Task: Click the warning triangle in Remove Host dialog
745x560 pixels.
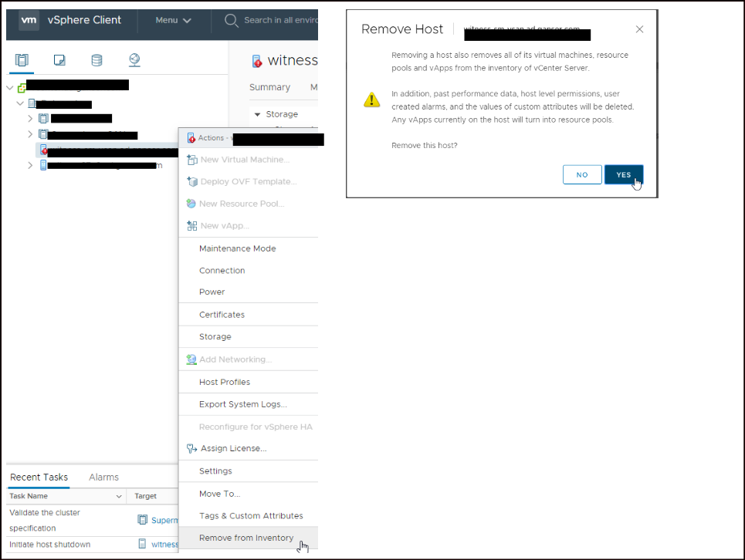Action: 371,100
